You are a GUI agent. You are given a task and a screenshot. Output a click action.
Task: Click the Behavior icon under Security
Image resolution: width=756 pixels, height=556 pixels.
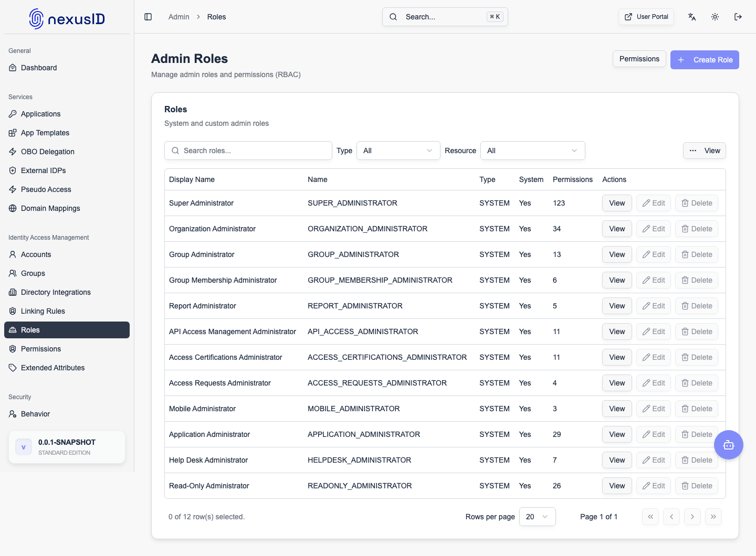[13, 414]
